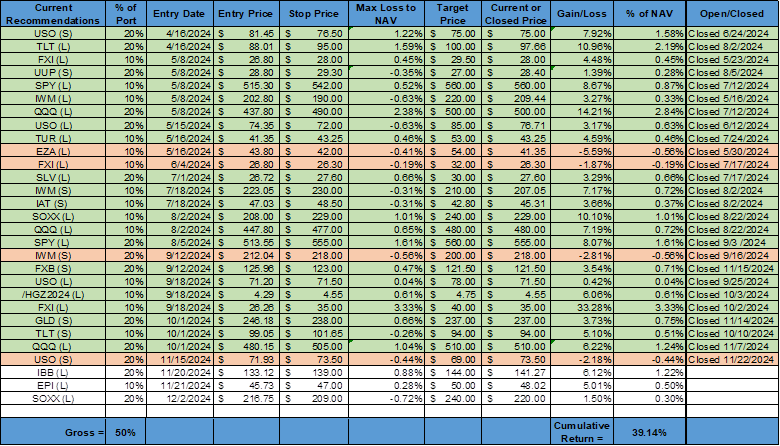This screenshot has width=780, height=446.
Task: Select 'Closed 9/3 /2024' status cell
Action: (x=732, y=243)
